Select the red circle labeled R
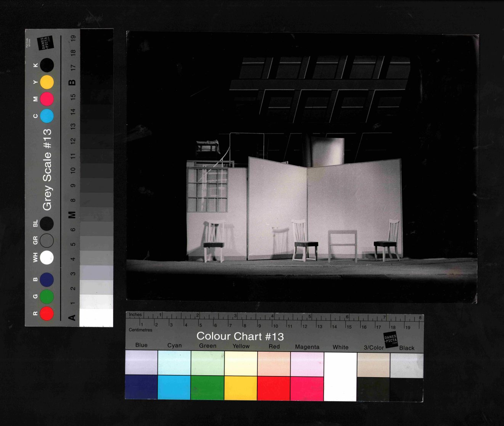This screenshot has width=504, height=426. [x=47, y=313]
